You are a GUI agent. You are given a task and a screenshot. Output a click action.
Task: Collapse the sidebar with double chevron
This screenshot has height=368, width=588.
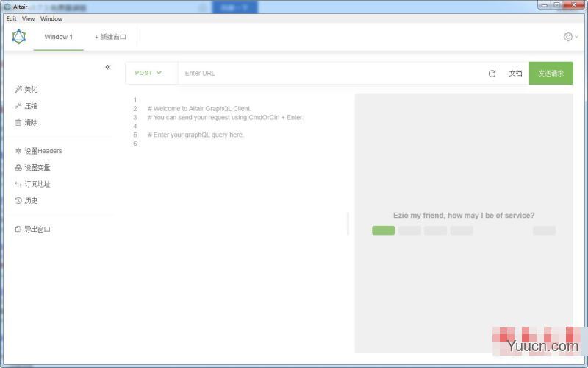pos(108,67)
